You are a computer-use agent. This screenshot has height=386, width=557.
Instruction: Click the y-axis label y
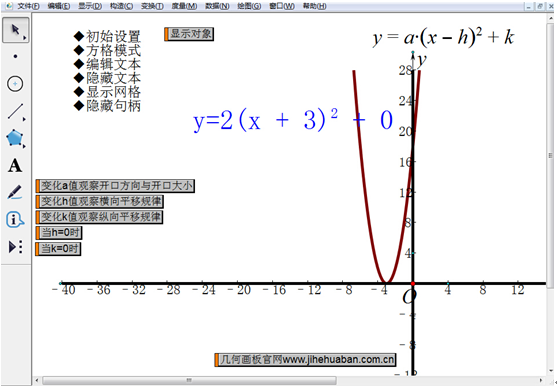tap(422, 60)
